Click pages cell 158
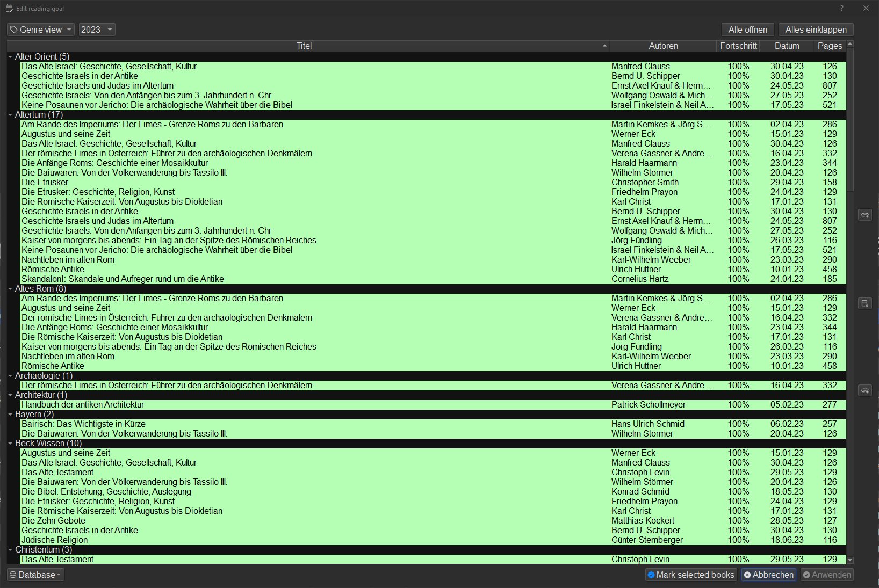 click(x=830, y=182)
